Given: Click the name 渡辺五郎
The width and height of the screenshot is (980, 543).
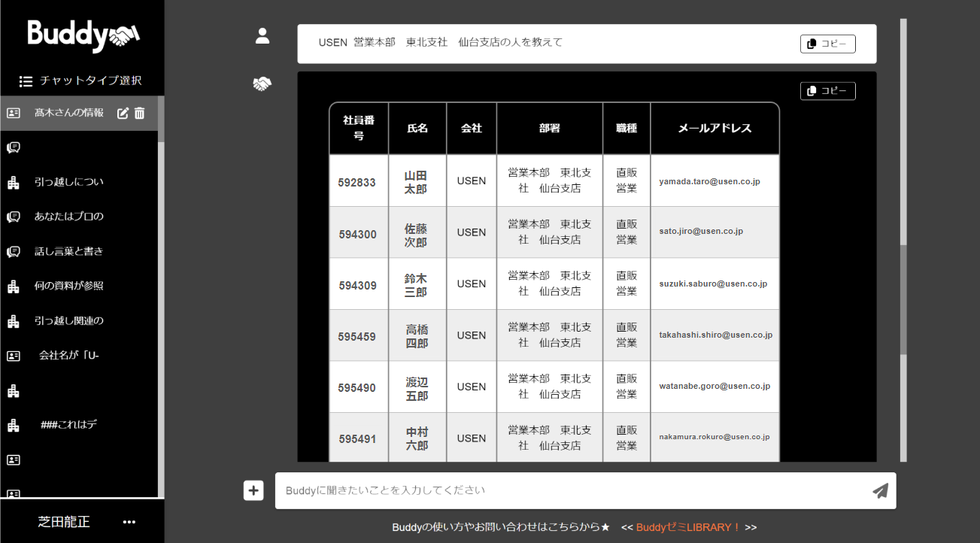Looking at the screenshot, I should click(x=417, y=388).
